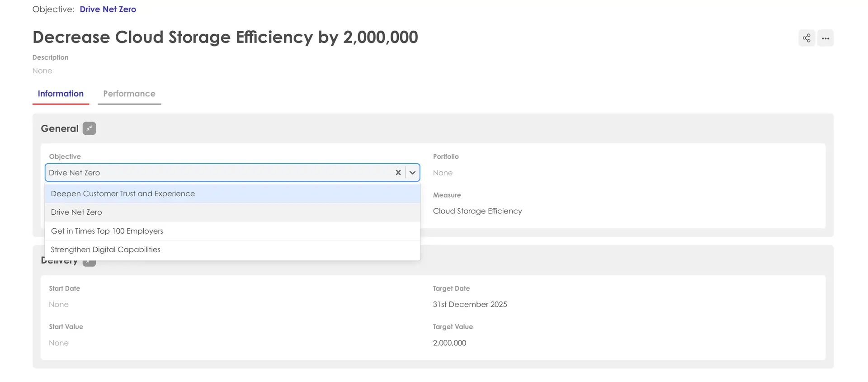Click the Start Value None value
868x382 pixels.
[x=59, y=343]
